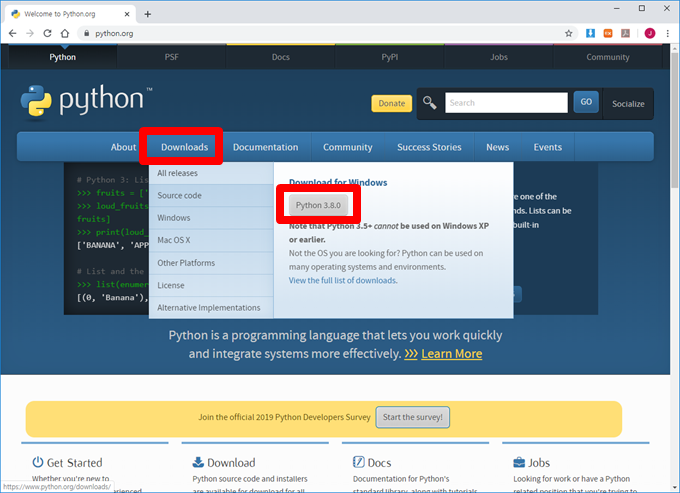680x493 pixels.
Task: Click the Python logo
Action: click(x=86, y=100)
